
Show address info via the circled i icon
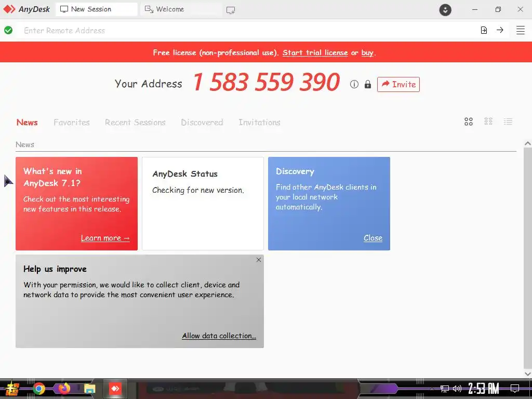pos(354,84)
